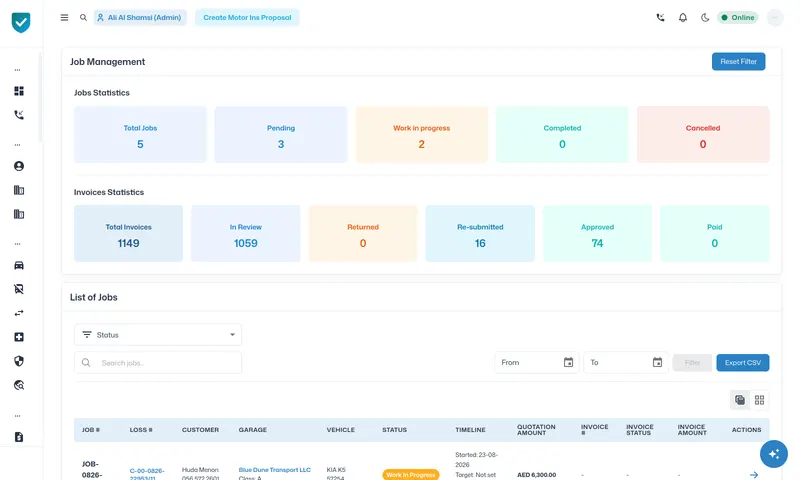Click the VEHICLE column header
Viewport: 800px width, 480px height.
point(341,430)
